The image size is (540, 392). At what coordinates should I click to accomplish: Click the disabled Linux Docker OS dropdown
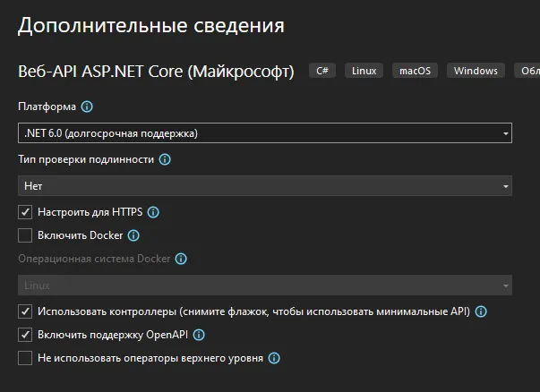(x=265, y=285)
